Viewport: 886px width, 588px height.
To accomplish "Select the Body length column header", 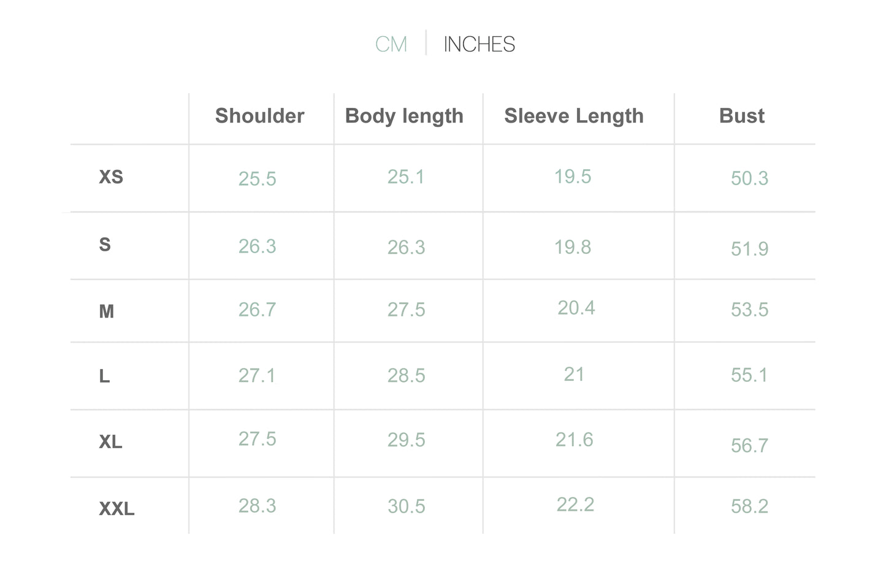I will [404, 116].
